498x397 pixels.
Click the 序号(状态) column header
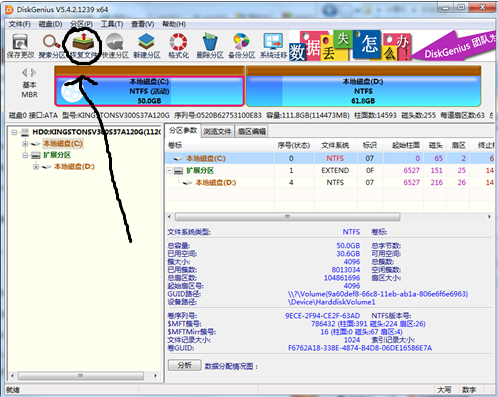tap(294, 145)
